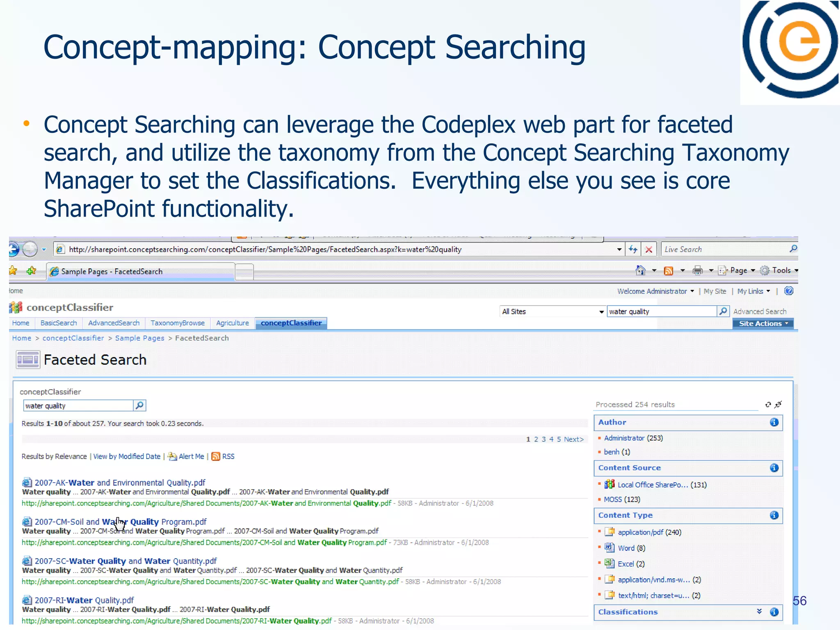This screenshot has height=630, width=840.
Task: Switch to the Agriculture tab
Action: pos(233,323)
